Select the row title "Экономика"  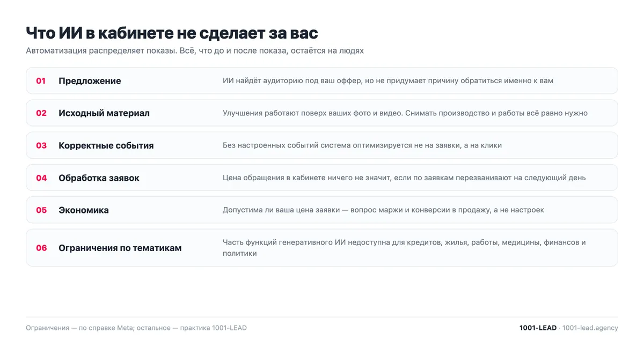tap(84, 210)
